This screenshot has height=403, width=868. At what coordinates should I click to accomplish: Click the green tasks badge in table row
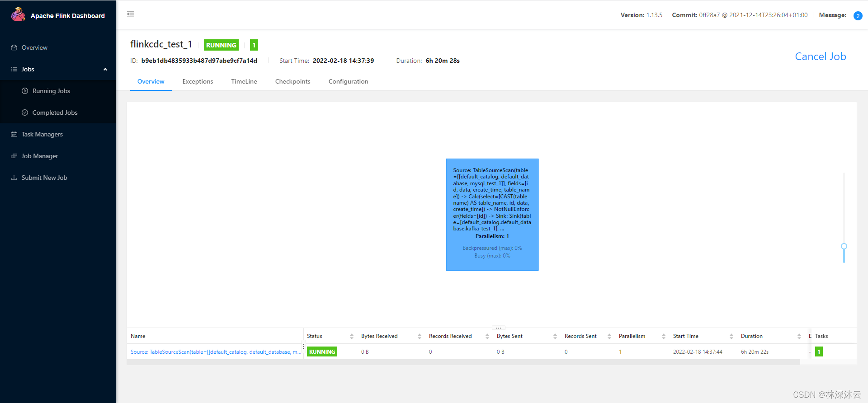click(819, 352)
